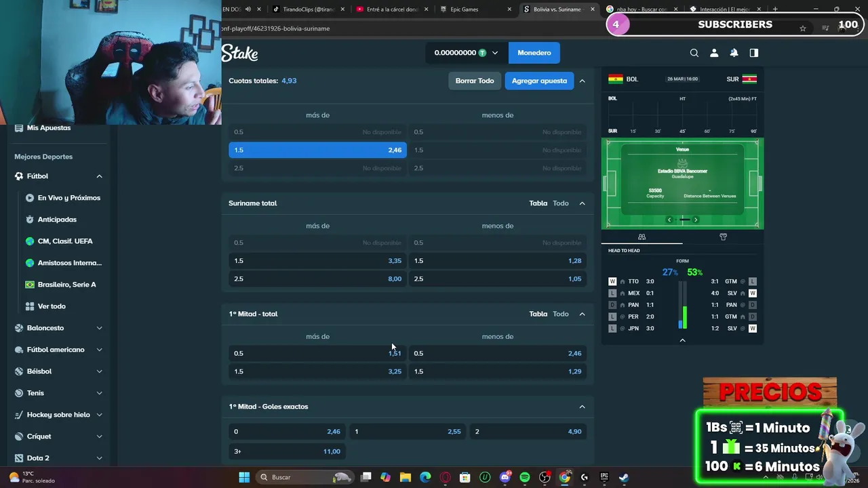868x488 pixels.
Task: Open Discord from taskbar
Action: (x=505, y=477)
